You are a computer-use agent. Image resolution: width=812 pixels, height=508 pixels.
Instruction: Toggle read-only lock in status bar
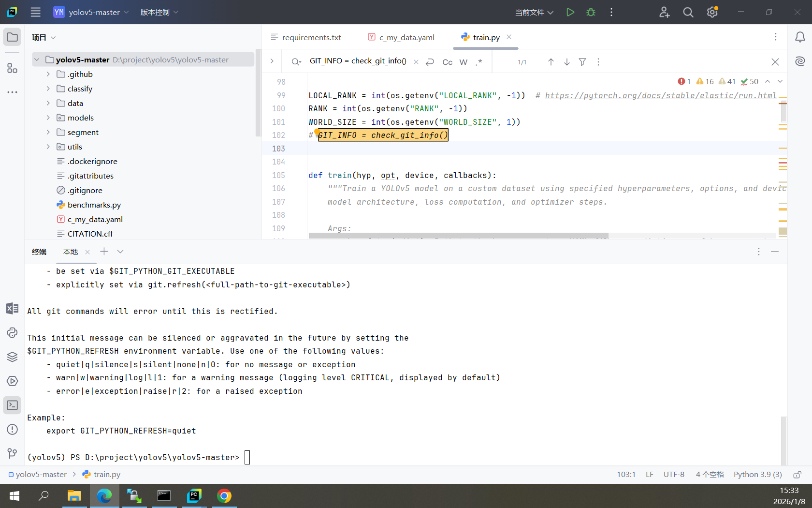point(797,475)
